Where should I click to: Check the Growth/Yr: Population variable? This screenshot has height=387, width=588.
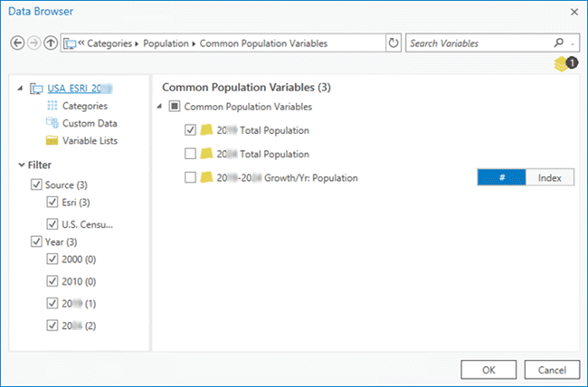(190, 177)
